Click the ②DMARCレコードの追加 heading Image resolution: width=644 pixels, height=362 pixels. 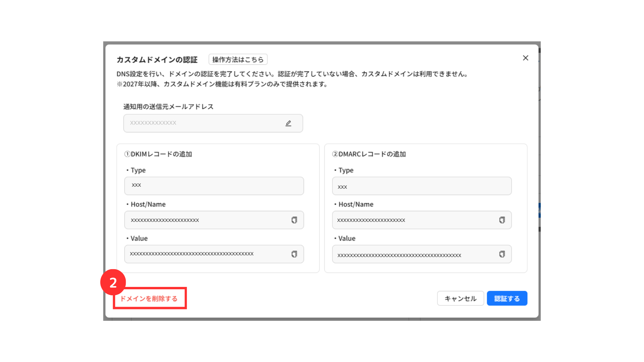tap(369, 154)
